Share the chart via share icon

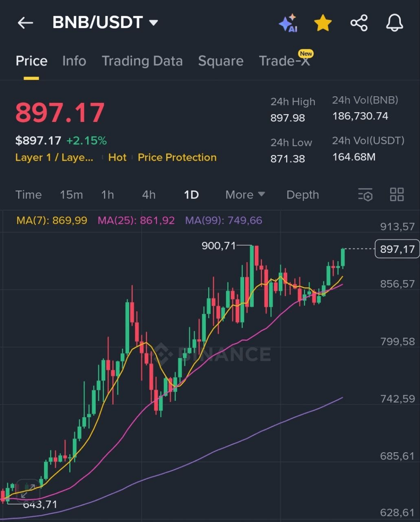tap(359, 23)
